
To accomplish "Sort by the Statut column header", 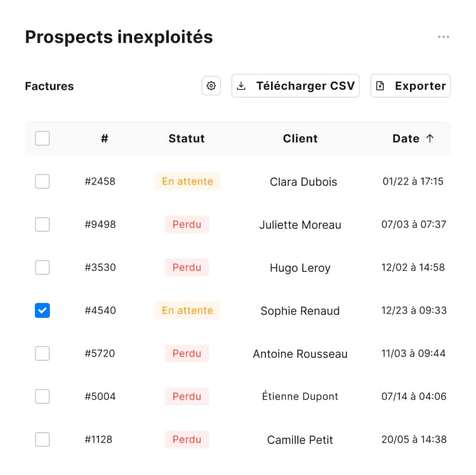I will pyautogui.click(x=187, y=138).
